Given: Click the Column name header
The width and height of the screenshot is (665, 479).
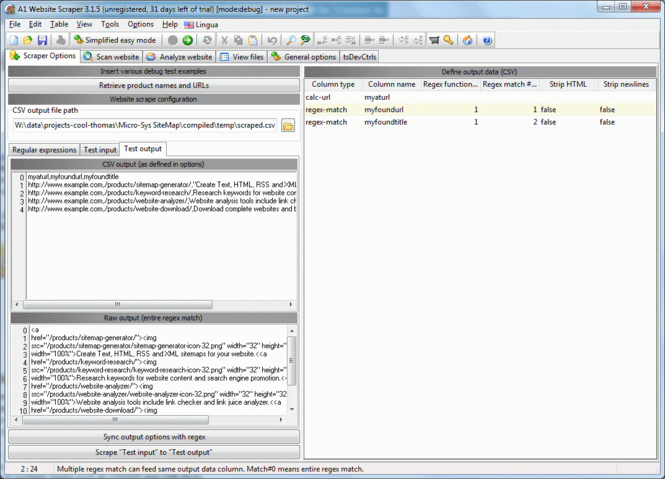Looking at the screenshot, I should coord(391,84).
